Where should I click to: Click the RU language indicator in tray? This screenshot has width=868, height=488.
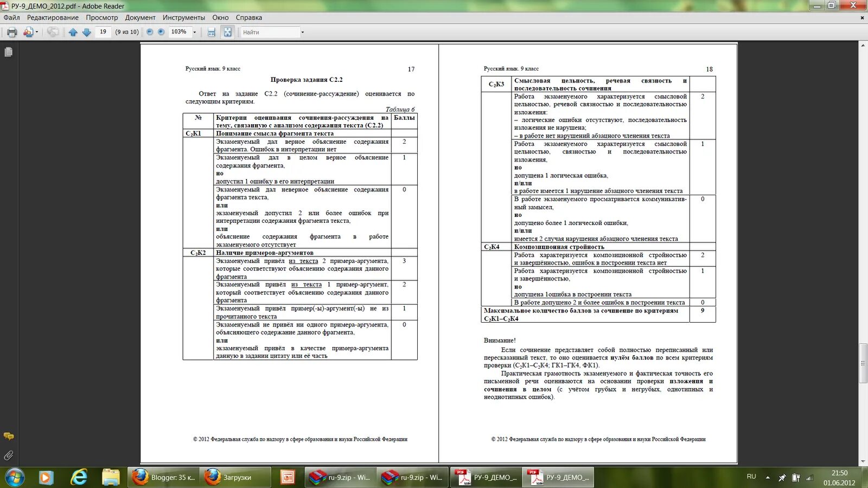(751, 477)
